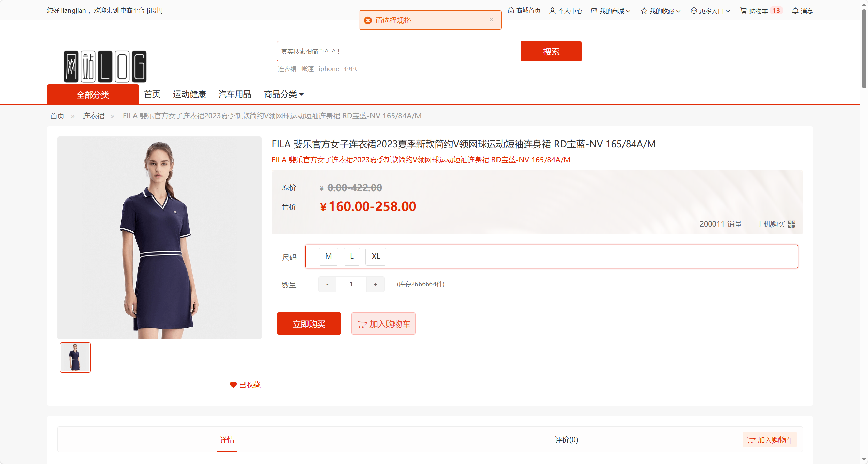Click the 搜索 search button
This screenshot has width=868, height=464.
[x=551, y=51]
